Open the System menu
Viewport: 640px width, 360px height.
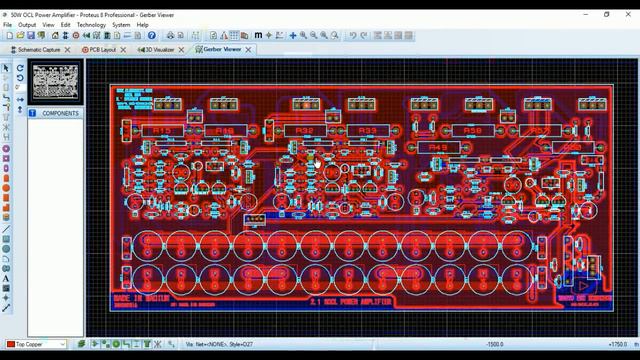[x=121, y=25]
